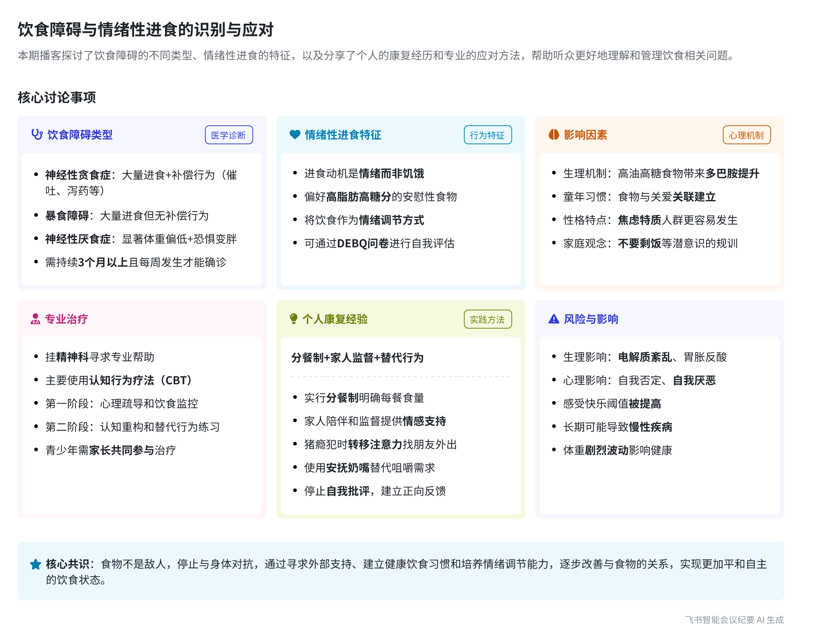The width and height of the screenshot is (814, 644).
Task: Click the stethoscope icon beside 饮食障碍类型
Action: 36,135
